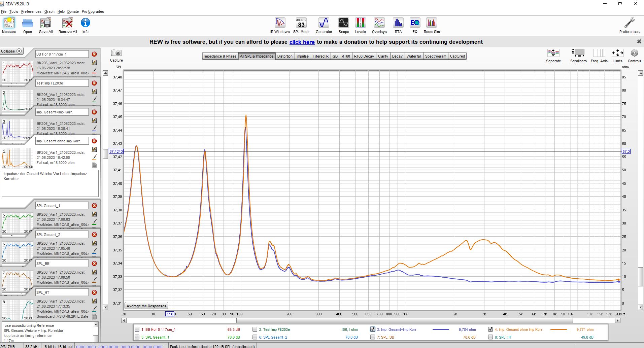Screen dimensions: 644x348
Task: Switch to Impedance & Phase tab
Action: pyautogui.click(x=220, y=56)
